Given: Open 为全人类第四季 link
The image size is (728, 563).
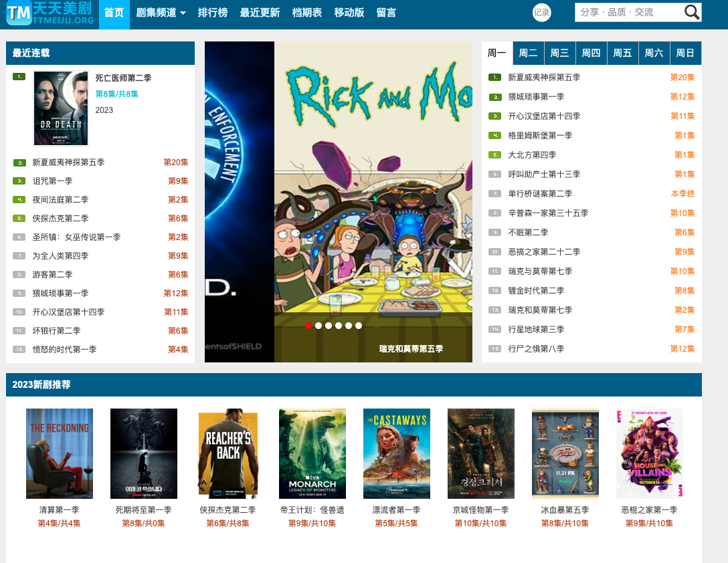Looking at the screenshot, I should coord(60,255).
